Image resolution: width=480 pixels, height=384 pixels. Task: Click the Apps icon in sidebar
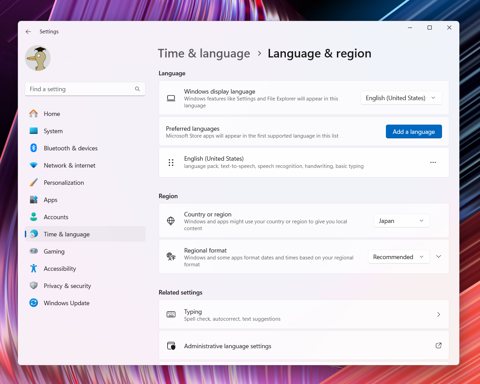[33, 199]
